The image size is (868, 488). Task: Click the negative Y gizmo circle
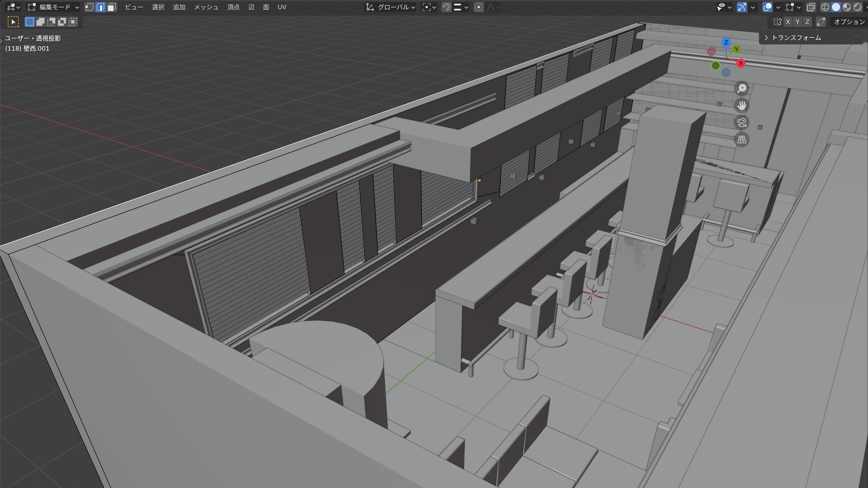[x=716, y=66]
